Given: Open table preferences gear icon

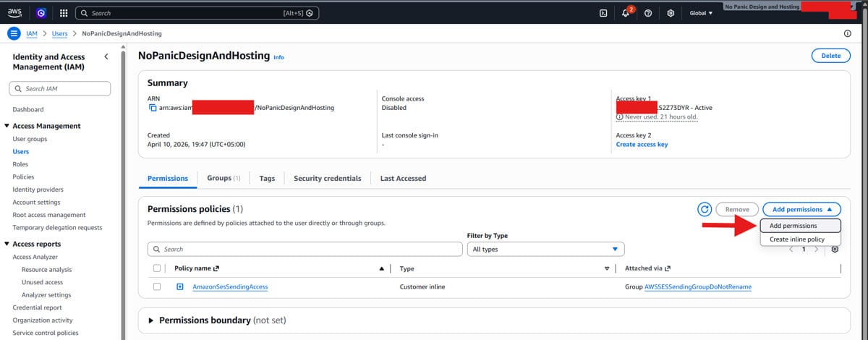Looking at the screenshot, I should [x=835, y=249].
